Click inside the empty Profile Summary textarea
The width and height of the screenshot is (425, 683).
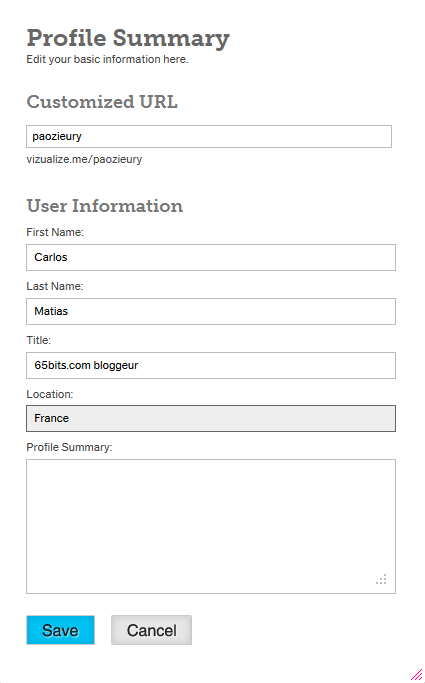211,526
